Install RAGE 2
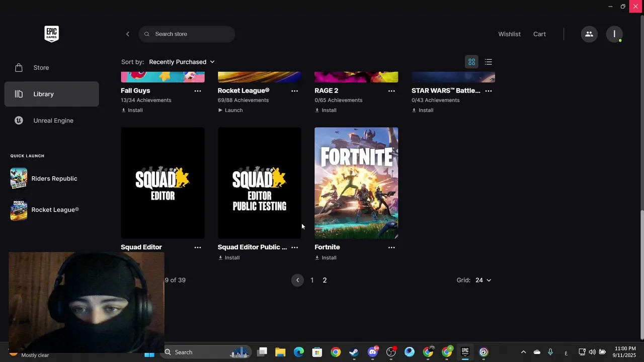Viewport: 644px width, 362px height. [326, 110]
